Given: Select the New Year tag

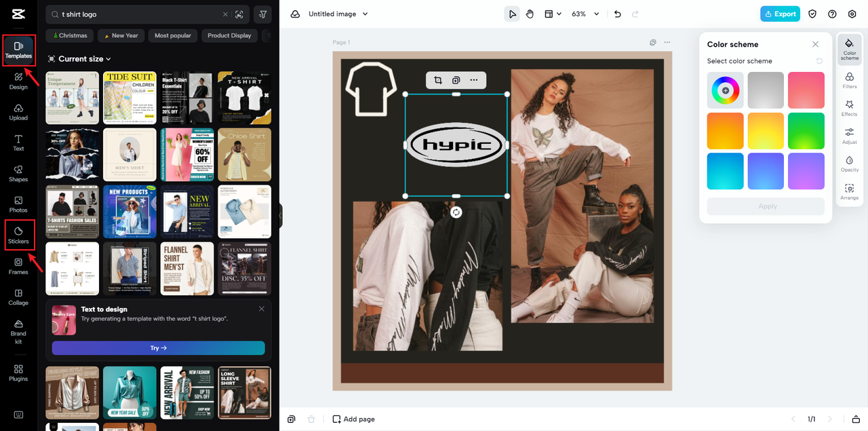Looking at the screenshot, I should click(121, 35).
